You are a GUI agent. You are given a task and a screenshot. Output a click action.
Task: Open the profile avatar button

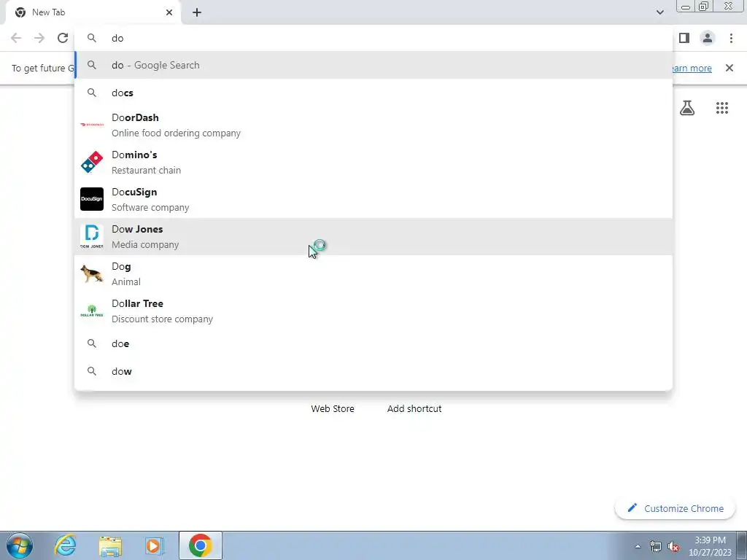[708, 38]
